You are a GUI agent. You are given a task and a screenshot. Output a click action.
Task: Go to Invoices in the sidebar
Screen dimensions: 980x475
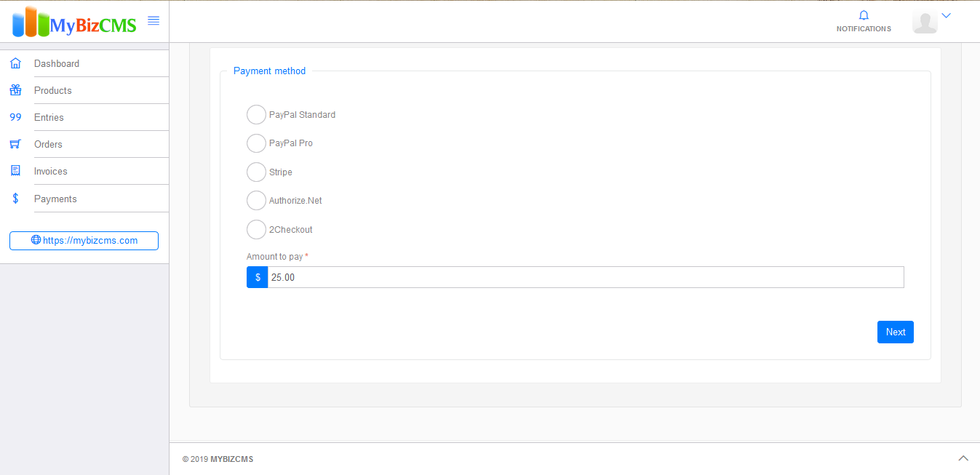(51, 171)
